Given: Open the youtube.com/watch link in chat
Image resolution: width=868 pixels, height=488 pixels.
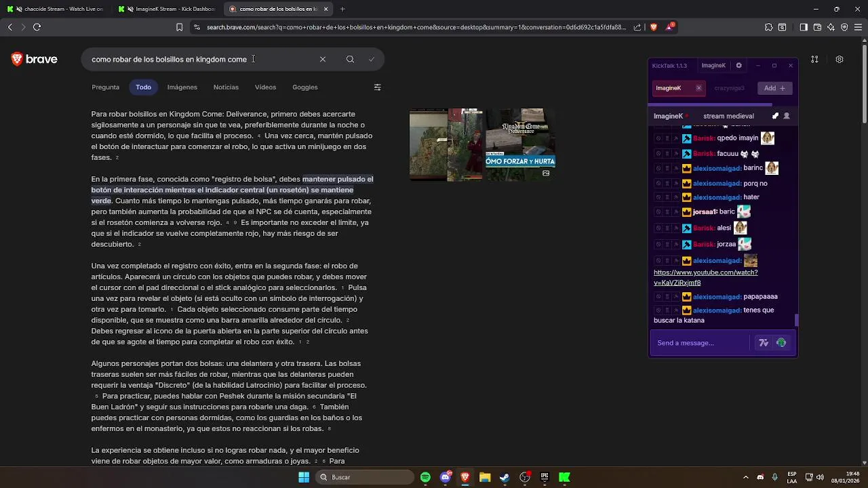Looking at the screenshot, I should (x=705, y=277).
